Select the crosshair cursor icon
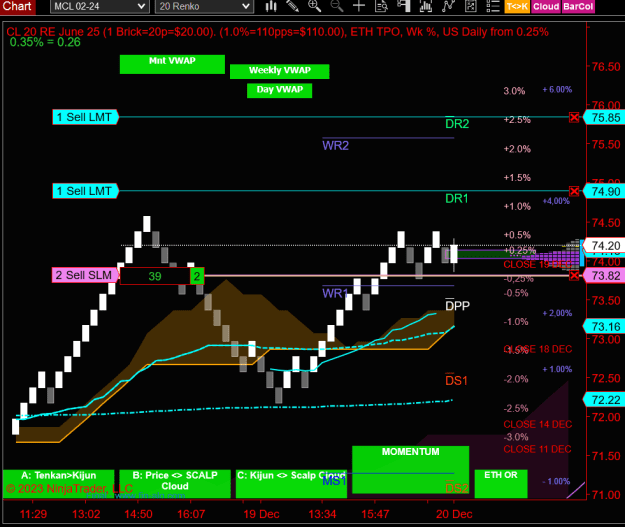Viewport: 625px width, 527px height. [x=359, y=6]
